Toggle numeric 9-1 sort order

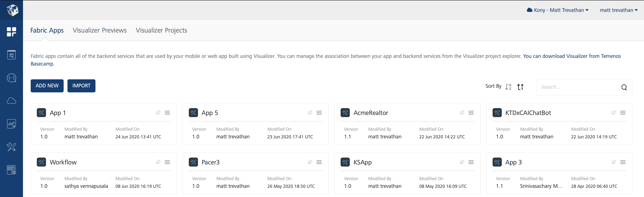tap(520, 87)
